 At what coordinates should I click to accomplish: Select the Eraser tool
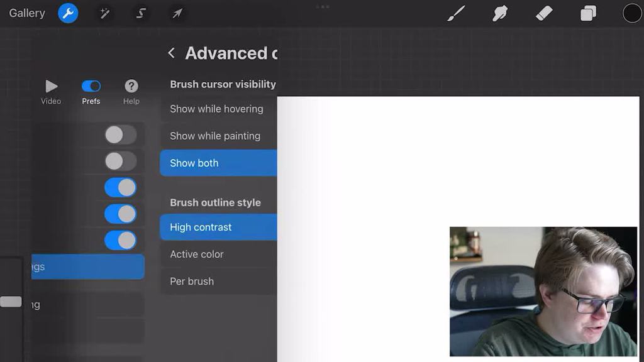coord(544,13)
